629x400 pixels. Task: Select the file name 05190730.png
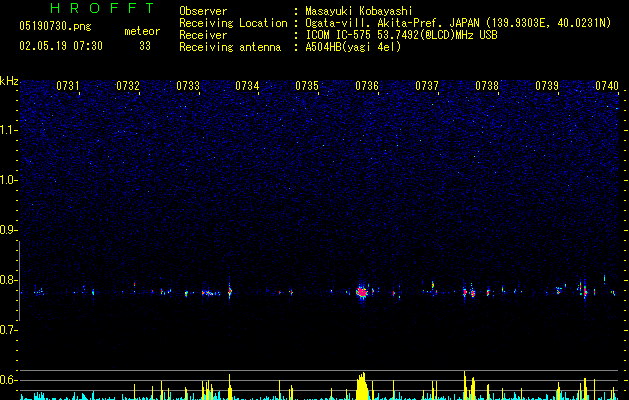click(x=55, y=27)
